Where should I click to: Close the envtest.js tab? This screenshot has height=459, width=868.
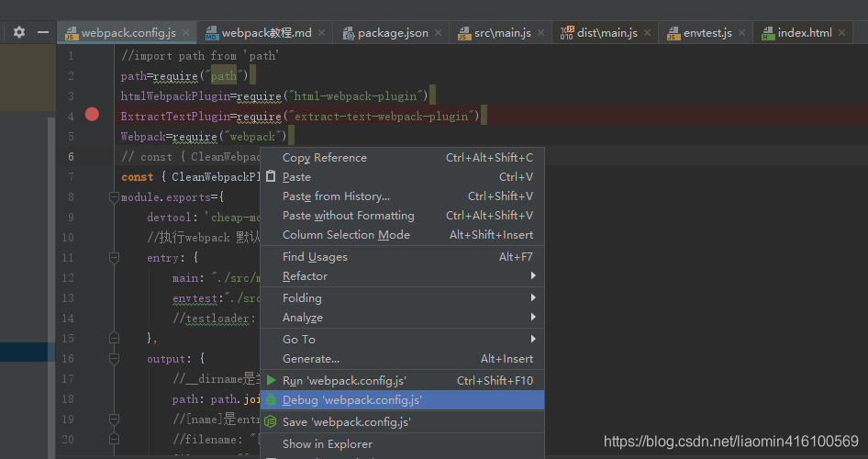(741, 33)
